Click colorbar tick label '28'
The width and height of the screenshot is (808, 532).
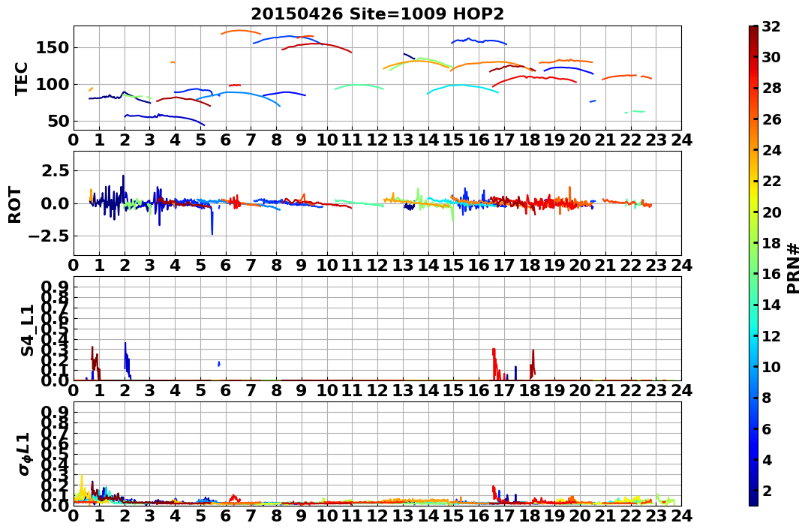point(771,88)
